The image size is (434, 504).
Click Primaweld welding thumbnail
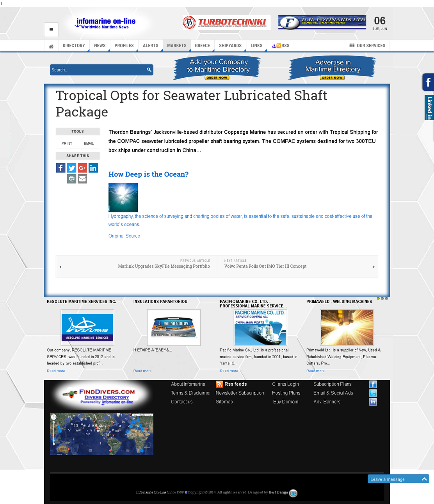pyautogui.click(x=347, y=327)
